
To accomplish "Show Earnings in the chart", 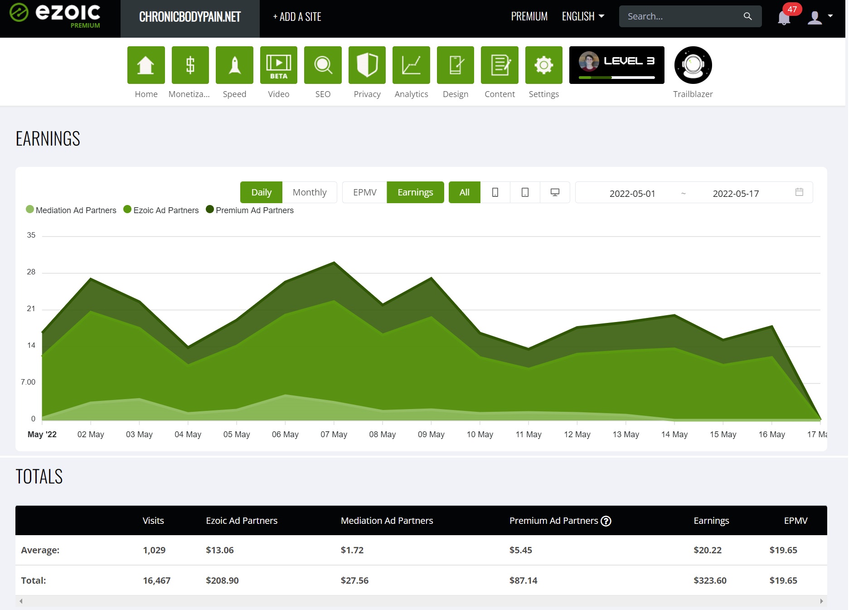I will click(x=415, y=192).
